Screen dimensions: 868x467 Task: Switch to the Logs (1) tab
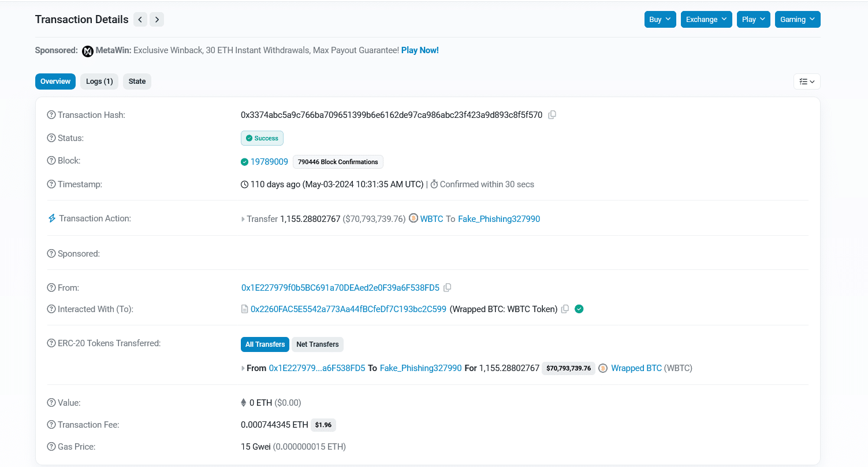tap(99, 81)
